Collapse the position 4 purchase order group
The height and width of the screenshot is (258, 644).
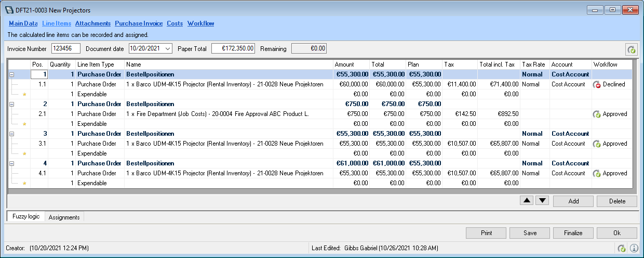tap(11, 163)
